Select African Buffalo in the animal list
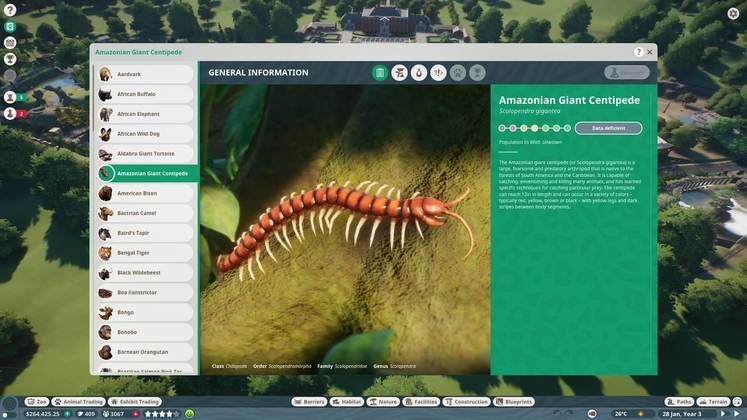Viewport: 747px width, 420px height. (145, 94)
